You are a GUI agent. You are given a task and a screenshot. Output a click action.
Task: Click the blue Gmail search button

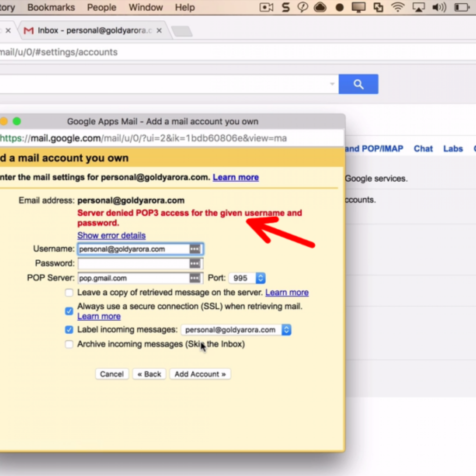(x=358, y=84)
